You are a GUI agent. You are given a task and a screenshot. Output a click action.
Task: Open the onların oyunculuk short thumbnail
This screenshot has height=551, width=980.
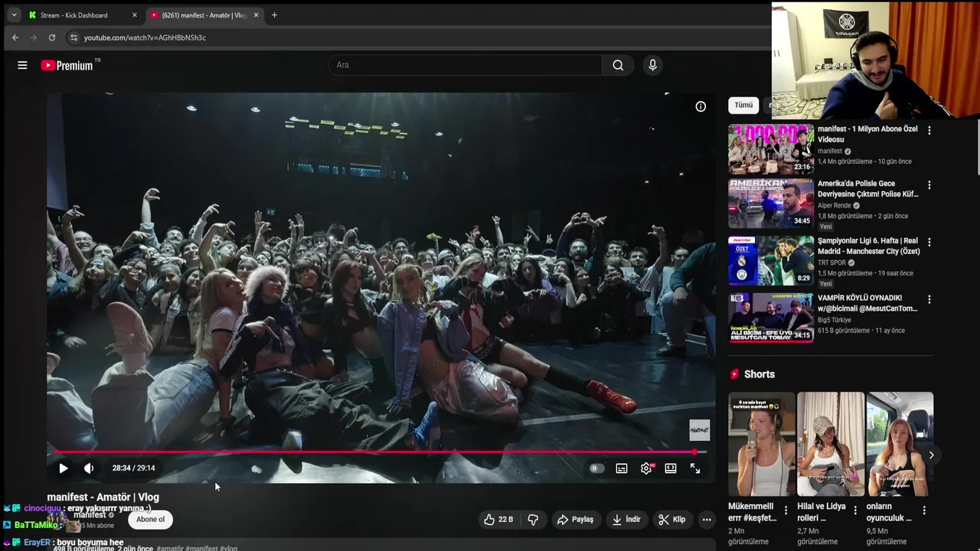pyautogui.click(x=900, y=444)
